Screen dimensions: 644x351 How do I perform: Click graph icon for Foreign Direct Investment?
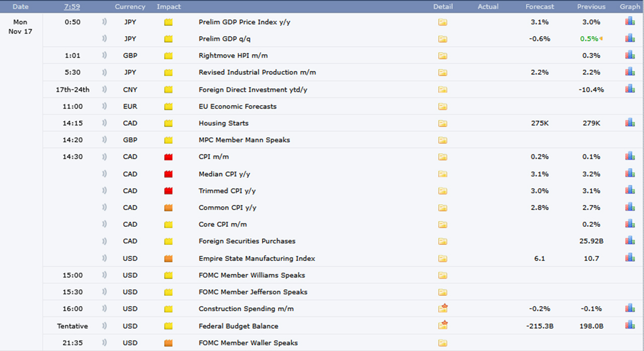(x=629, y=89)
